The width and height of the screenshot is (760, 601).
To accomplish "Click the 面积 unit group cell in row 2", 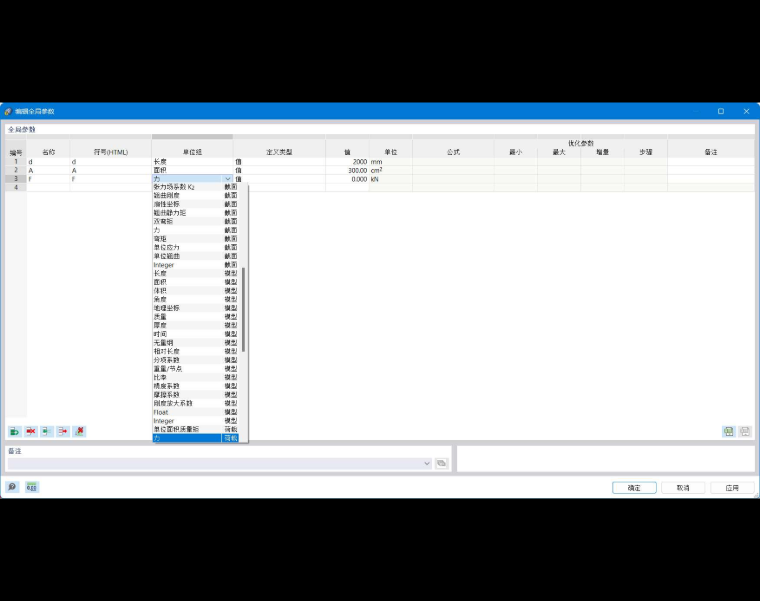I will (x=192, y=171).
